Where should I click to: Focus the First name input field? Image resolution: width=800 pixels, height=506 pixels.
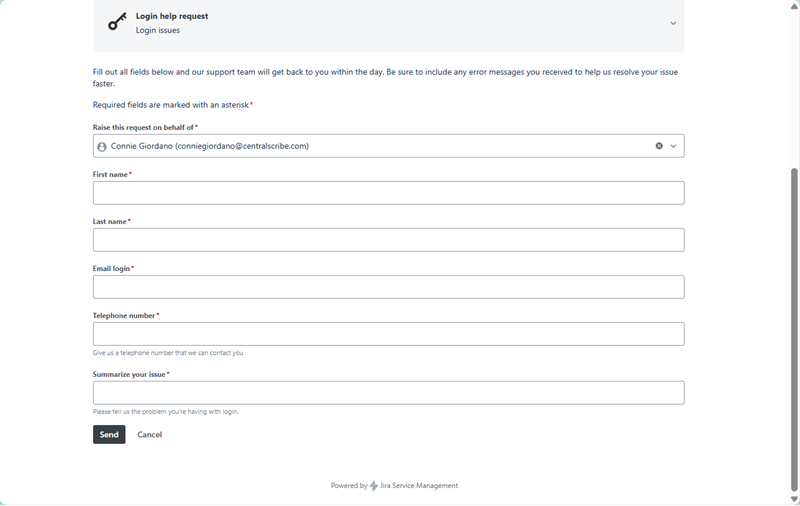coord(388,193)
